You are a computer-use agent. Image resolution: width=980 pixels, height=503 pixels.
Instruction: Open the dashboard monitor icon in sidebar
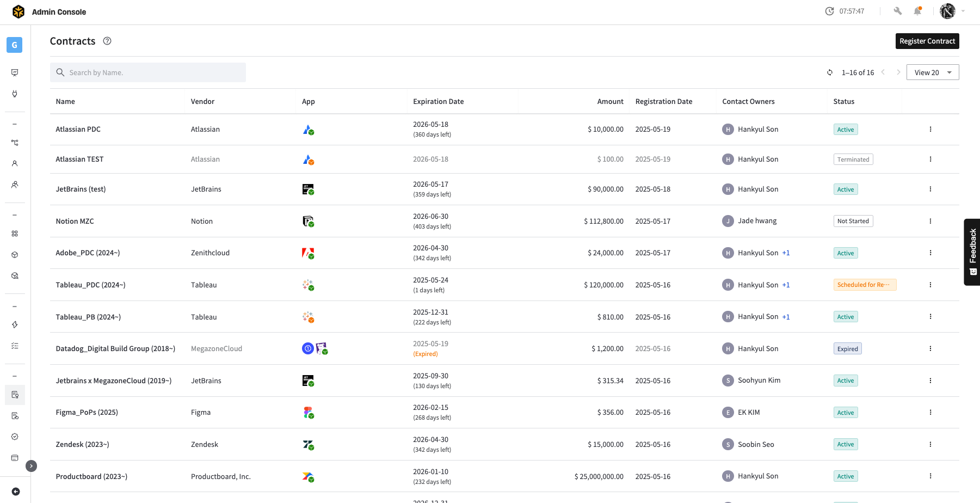pos(15,72)
